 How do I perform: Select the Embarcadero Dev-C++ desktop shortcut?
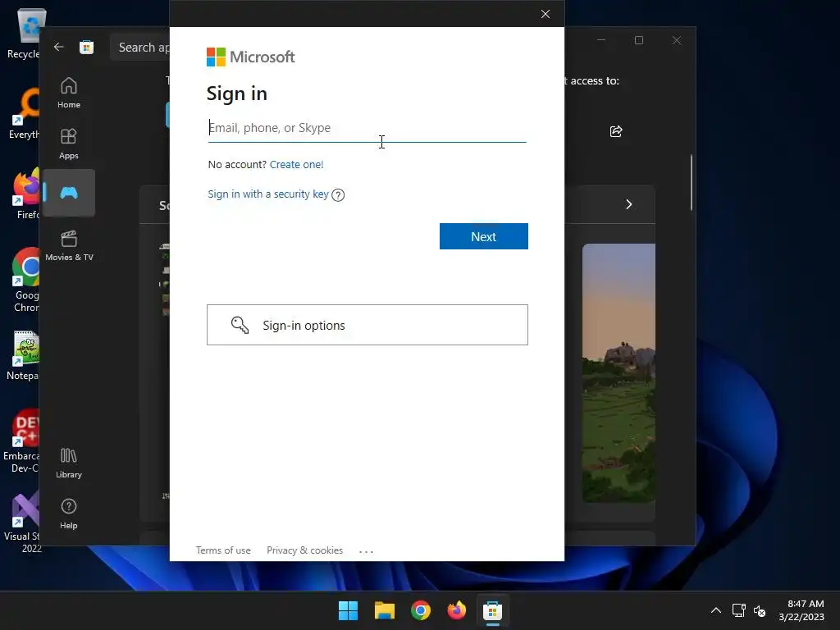coord(21,441)
